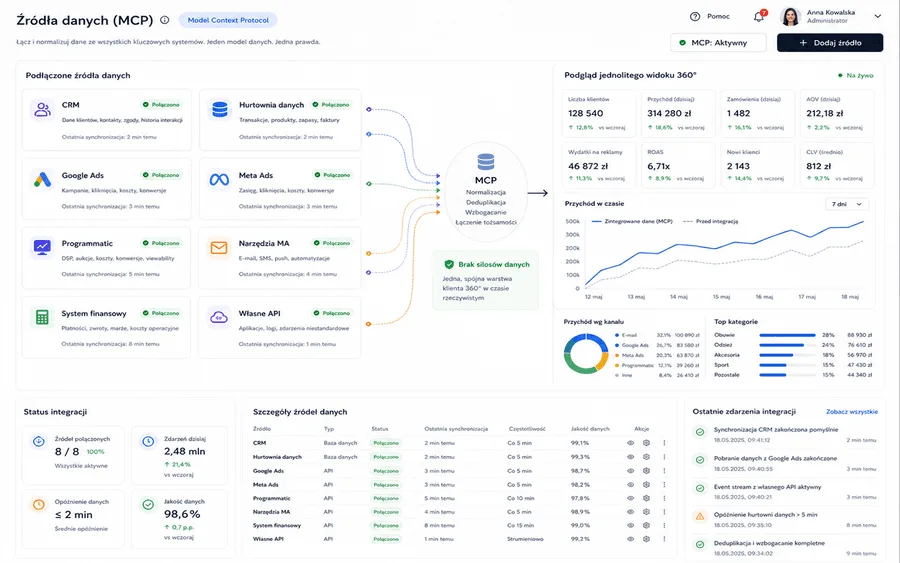Toggle eye icon in Meta Ads table row
The height and width of the screenshot is (563, 900).
pos(630,484)
